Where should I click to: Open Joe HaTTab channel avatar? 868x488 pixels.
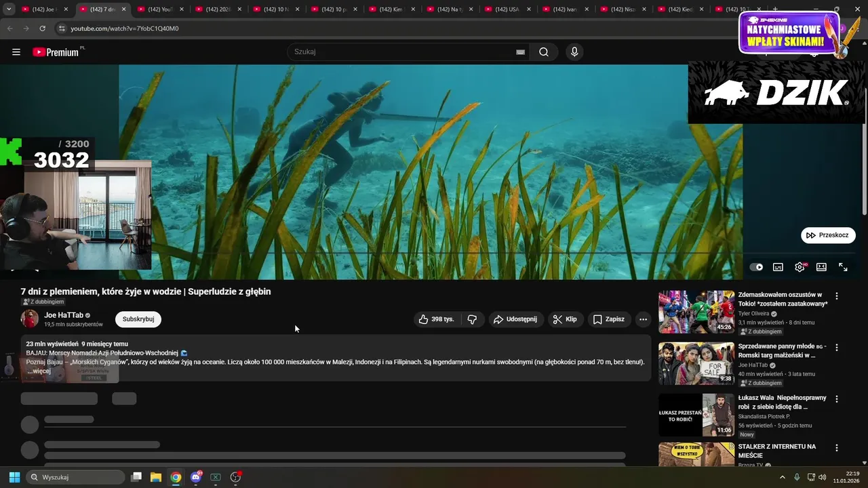pos(30,319)
